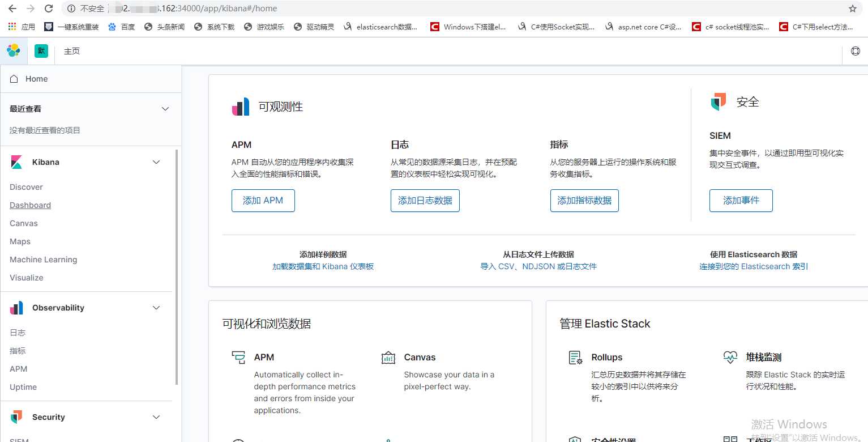This screenshot has height=442, width=868.
Task: Open the c# socket线程池实... bookmark
Action: point(730,27)
